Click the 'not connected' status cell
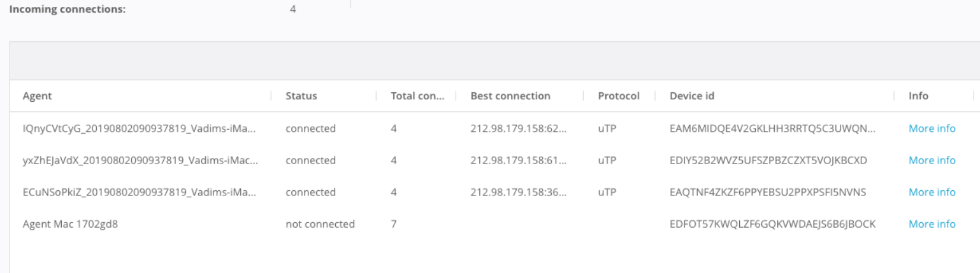This screenshot has width=980, height=273. click(320, 224)
